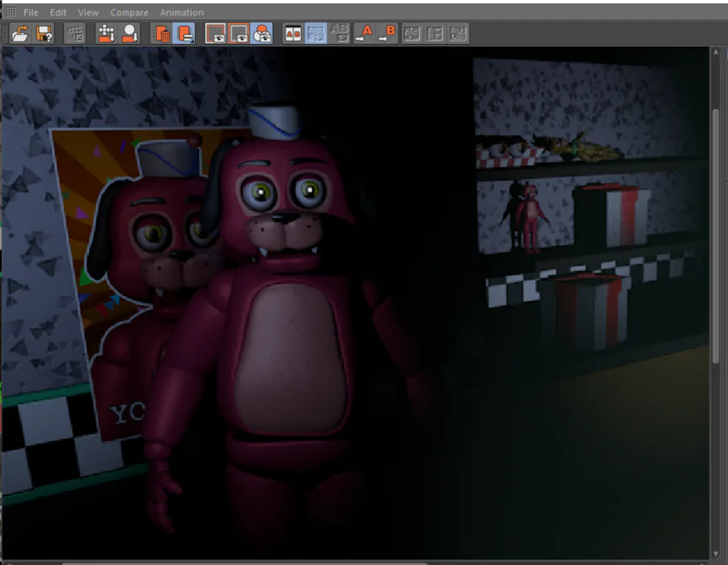The image size is (728, 565).
Task: Open an image with the folder icon
Action: (20, 33)
